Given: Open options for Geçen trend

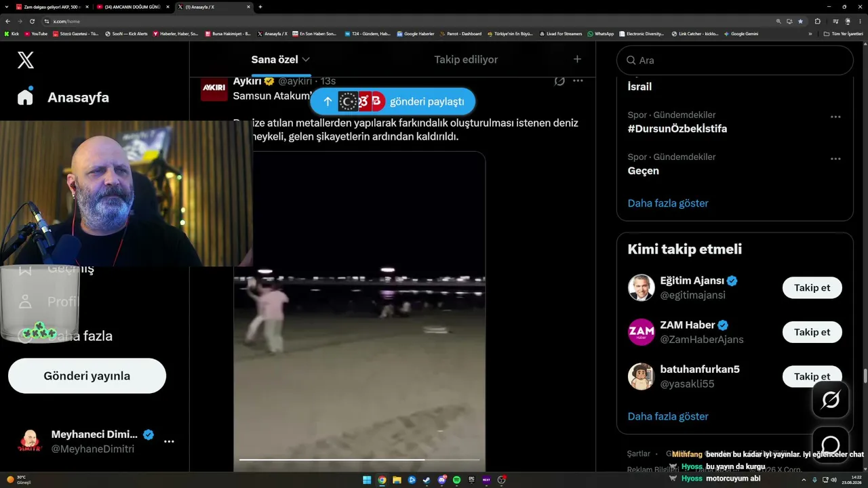Looking at the screenshot, I should [x=835, y=159].
